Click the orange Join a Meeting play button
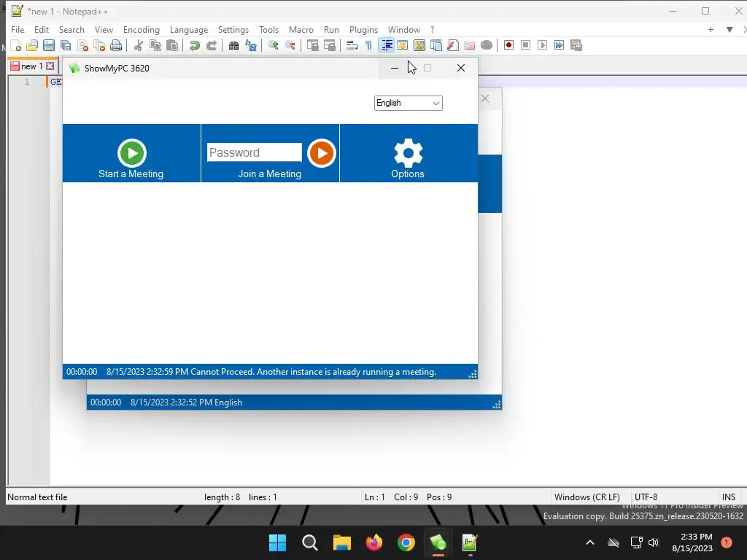This screenshot has width=747, height=560. pos(322,153)
